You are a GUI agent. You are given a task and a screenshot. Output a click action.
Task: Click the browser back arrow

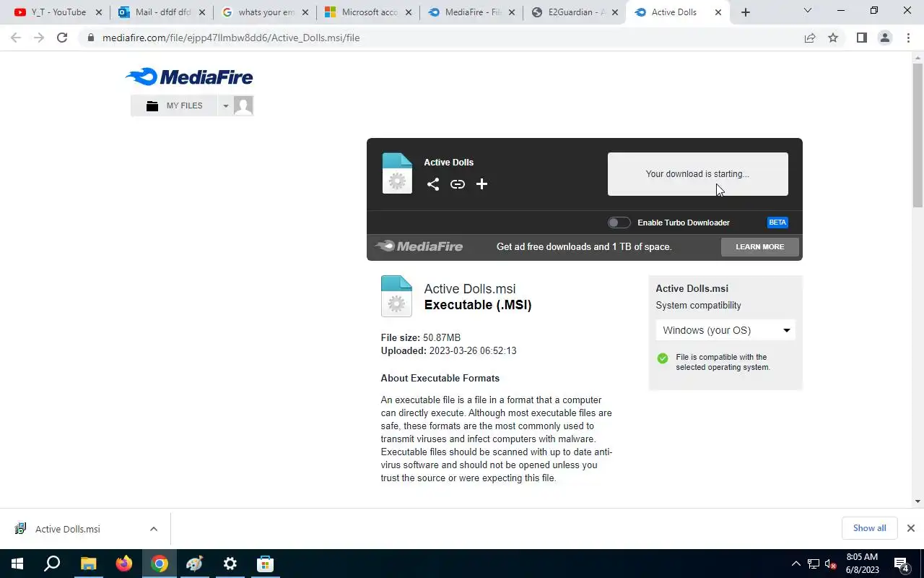[x=16, y=38]
